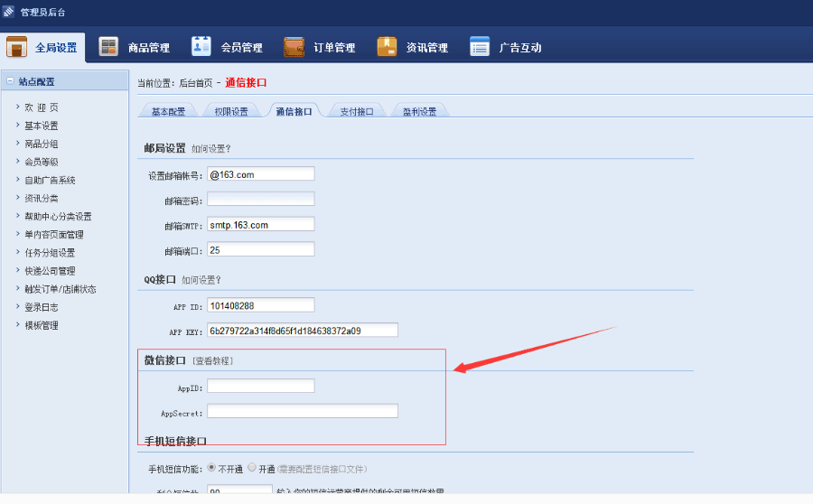Switch to the 盈利设置 tab
The height and width of the screenshot is (504, 813).
pos(419,111)
